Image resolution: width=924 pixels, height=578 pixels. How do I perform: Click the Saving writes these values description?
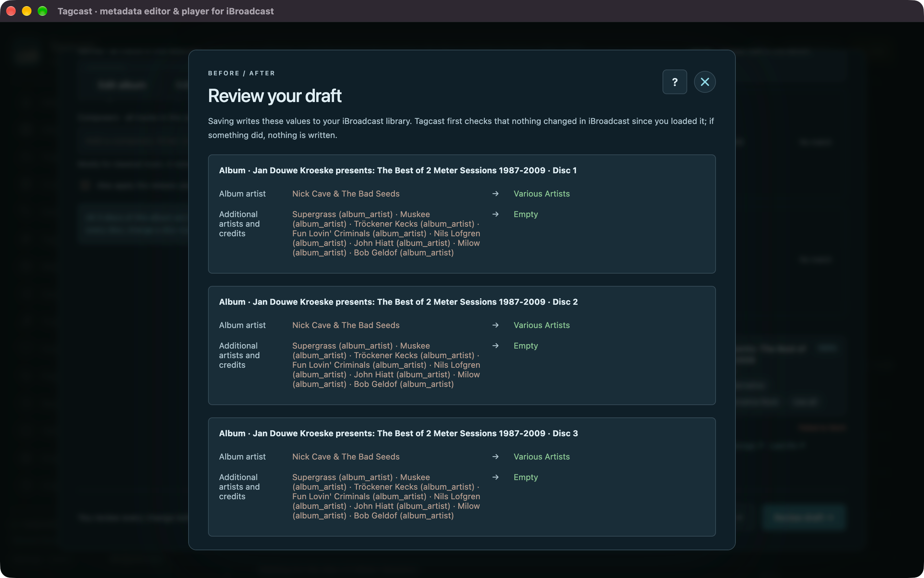(x=461, y=128)
